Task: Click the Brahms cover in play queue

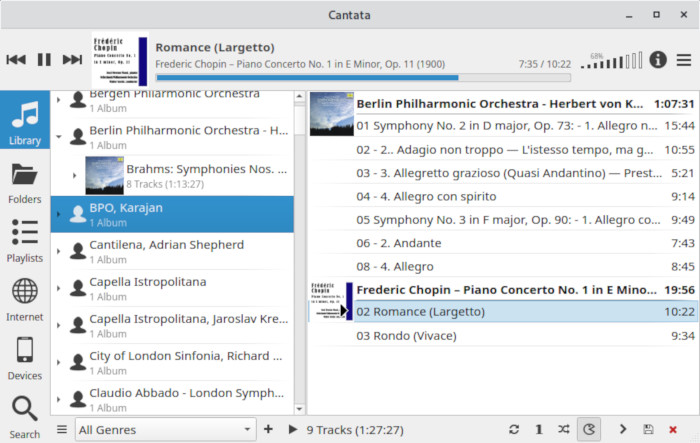Action: (332, 114)
